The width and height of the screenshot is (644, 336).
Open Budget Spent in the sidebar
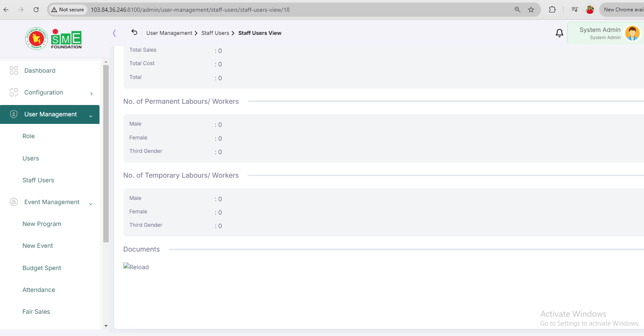(x=42, y=268)
